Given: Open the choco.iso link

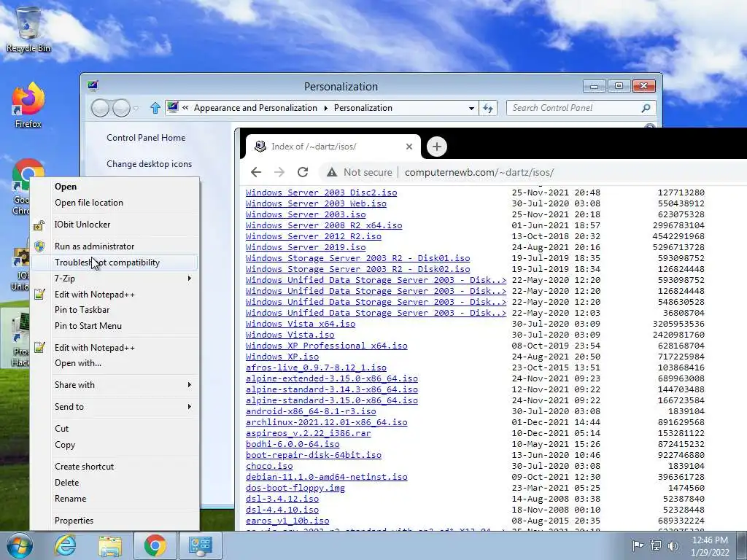Looking at the screenshot, I should (269, 466).
